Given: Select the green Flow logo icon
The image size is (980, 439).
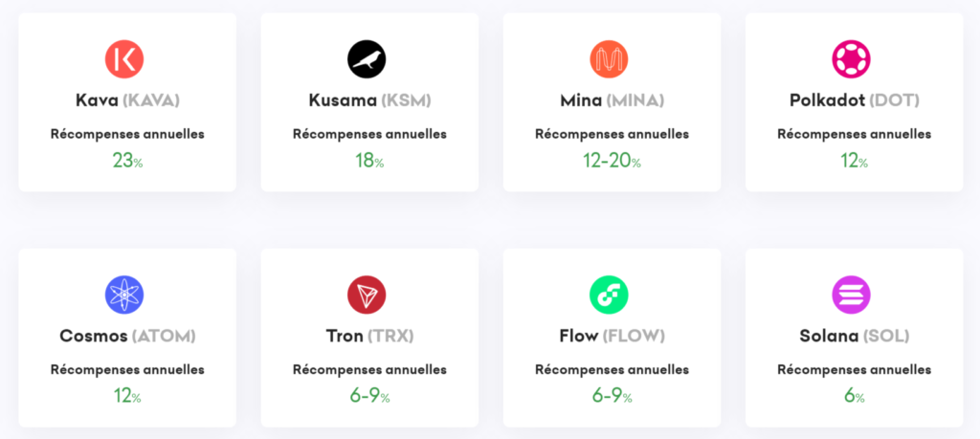Looking at the screenshot, I should pyautogui.click(x=609, y=295).
